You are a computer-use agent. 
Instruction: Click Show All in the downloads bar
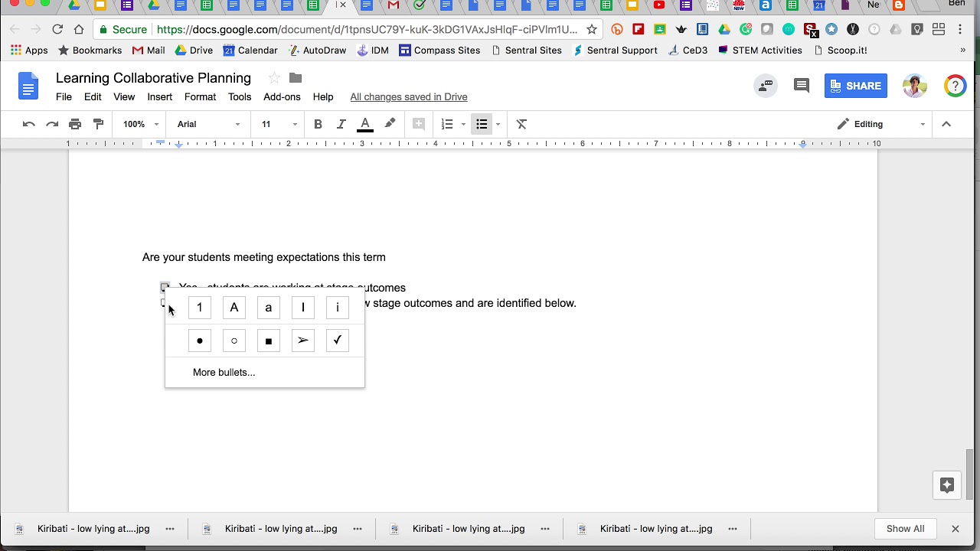tap(905, 529)
